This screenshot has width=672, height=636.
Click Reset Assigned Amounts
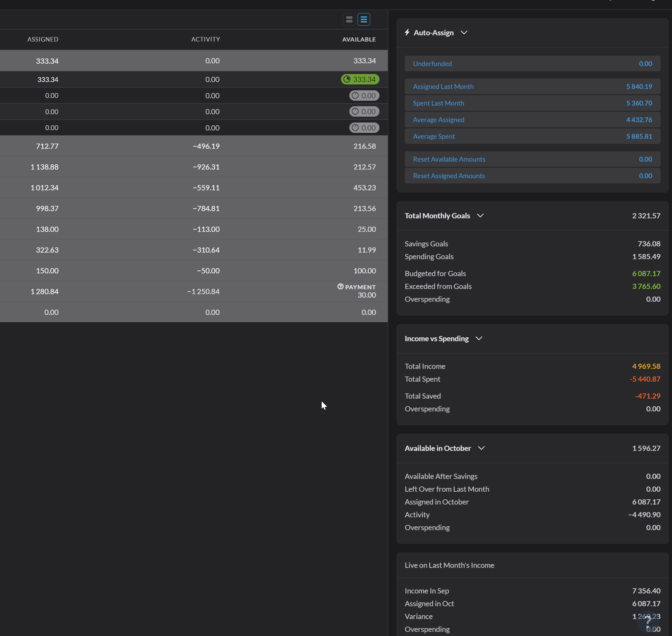tap(449, 175)
